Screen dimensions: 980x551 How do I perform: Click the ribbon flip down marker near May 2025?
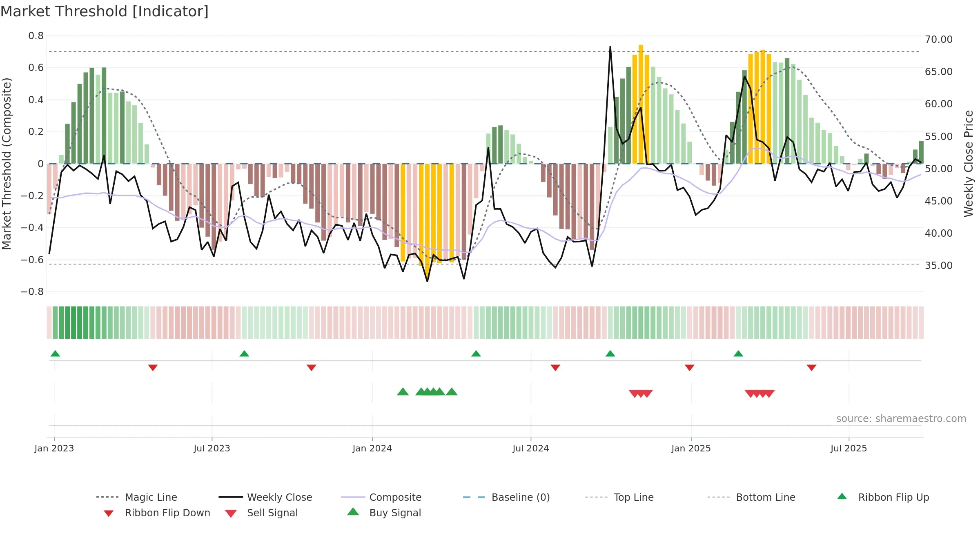coord(811,368)
